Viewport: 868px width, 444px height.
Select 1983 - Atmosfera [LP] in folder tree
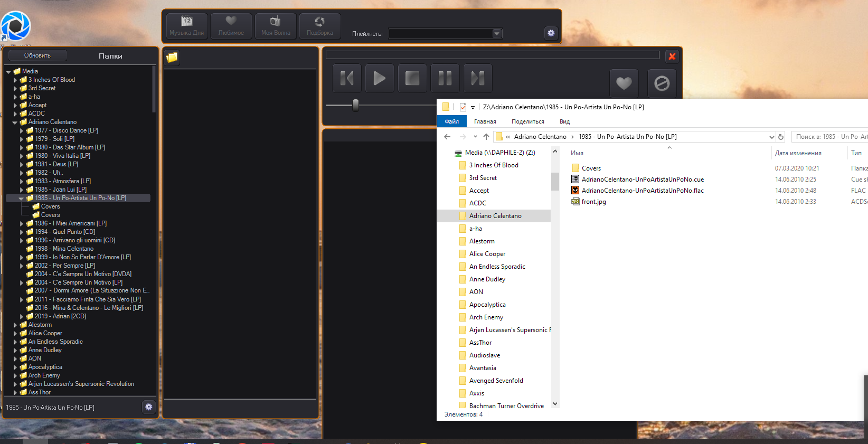[63, 181]
